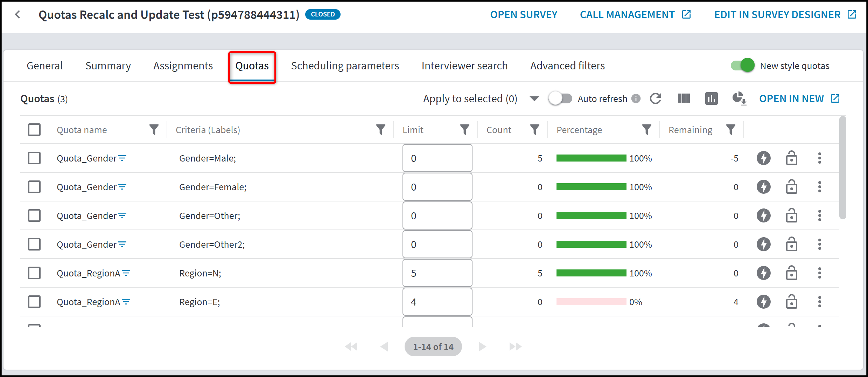Click the pie chart export download icon
Image resolution: width=868 pixels, height=377 pixels.
click(739, 98)
